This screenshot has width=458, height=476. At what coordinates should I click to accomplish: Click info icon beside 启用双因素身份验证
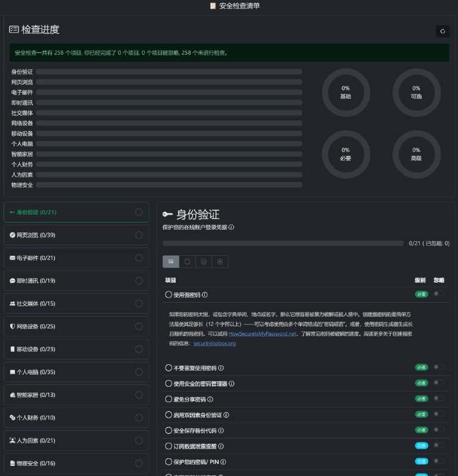tap(226, 415)
